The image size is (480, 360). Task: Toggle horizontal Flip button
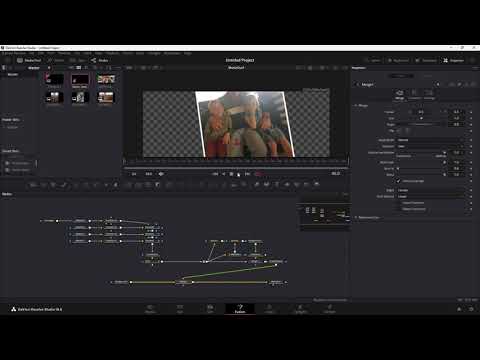click(x=399, y=131)
